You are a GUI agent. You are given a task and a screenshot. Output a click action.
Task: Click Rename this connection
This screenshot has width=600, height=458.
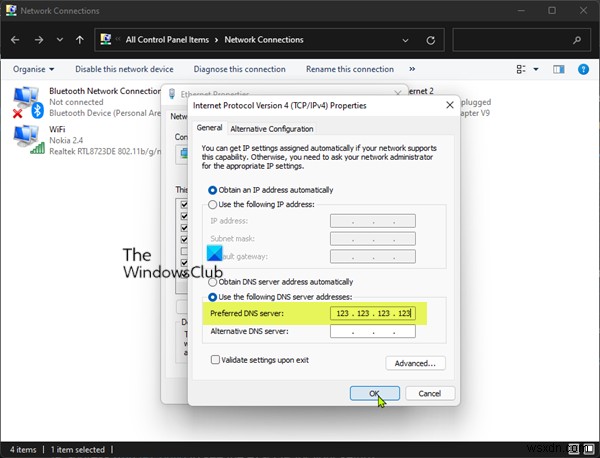click(x=349, y=69)
